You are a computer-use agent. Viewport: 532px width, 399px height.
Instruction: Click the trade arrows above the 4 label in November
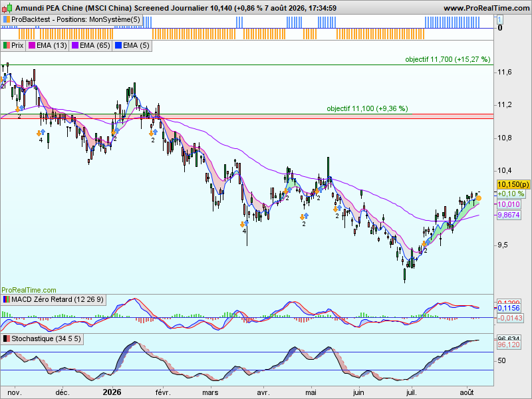point(41,132)
